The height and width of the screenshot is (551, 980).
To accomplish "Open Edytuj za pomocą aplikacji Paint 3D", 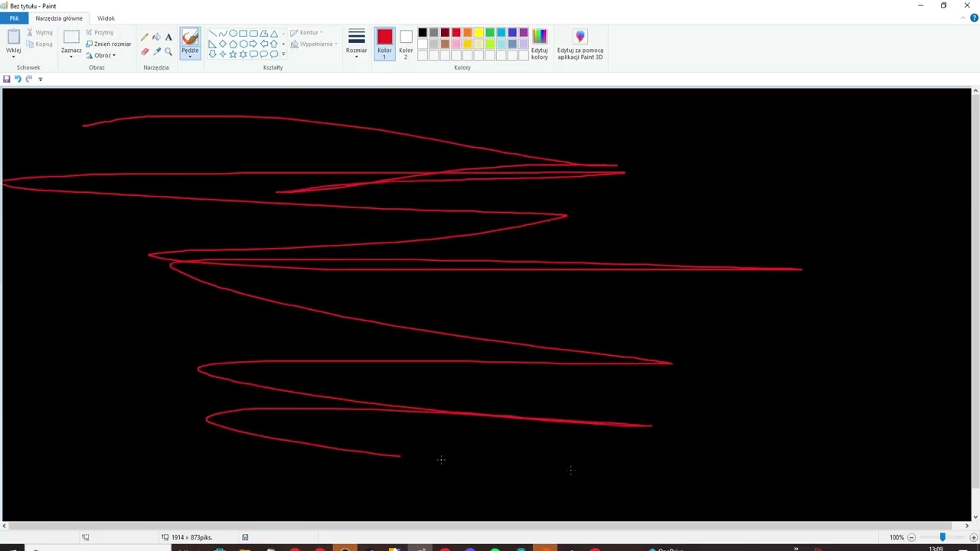I will 580,44.
